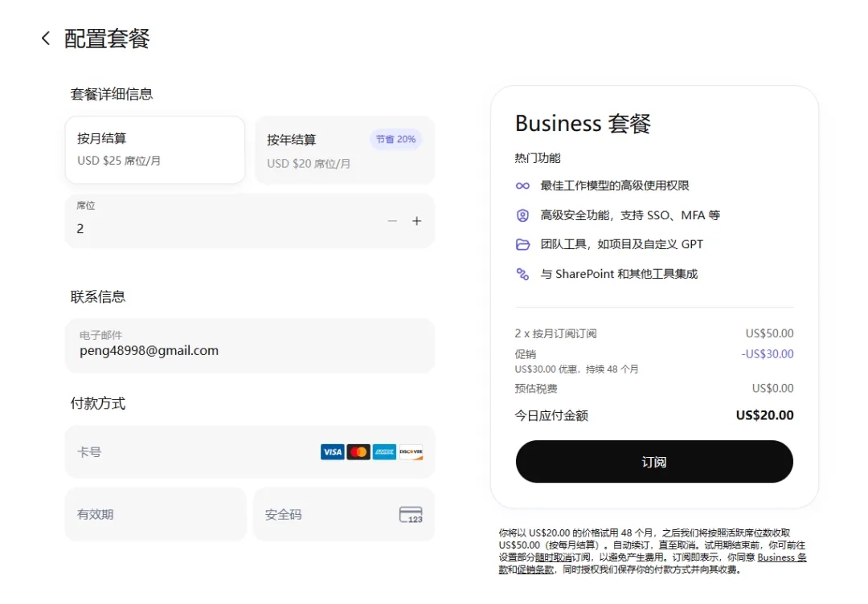
Task: Click the 有效期 expiry date field
Action: 156,514
